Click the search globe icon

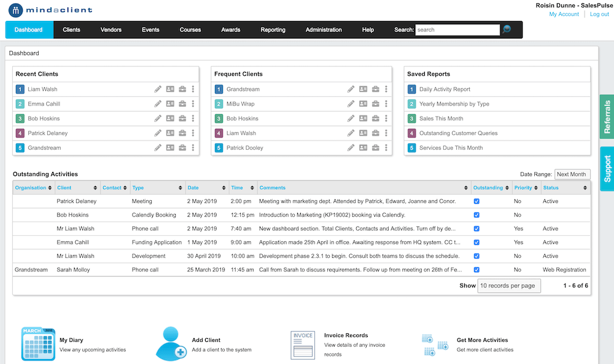tap(507, 29)
